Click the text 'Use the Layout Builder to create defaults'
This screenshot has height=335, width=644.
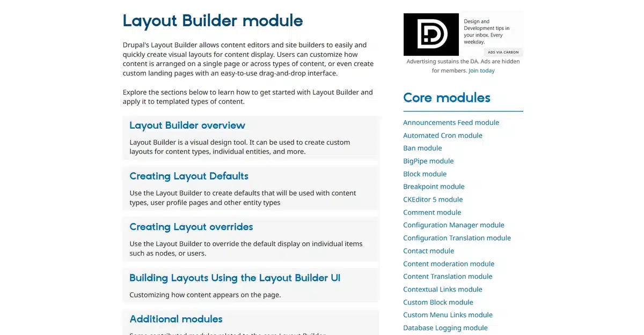(243, 198)
